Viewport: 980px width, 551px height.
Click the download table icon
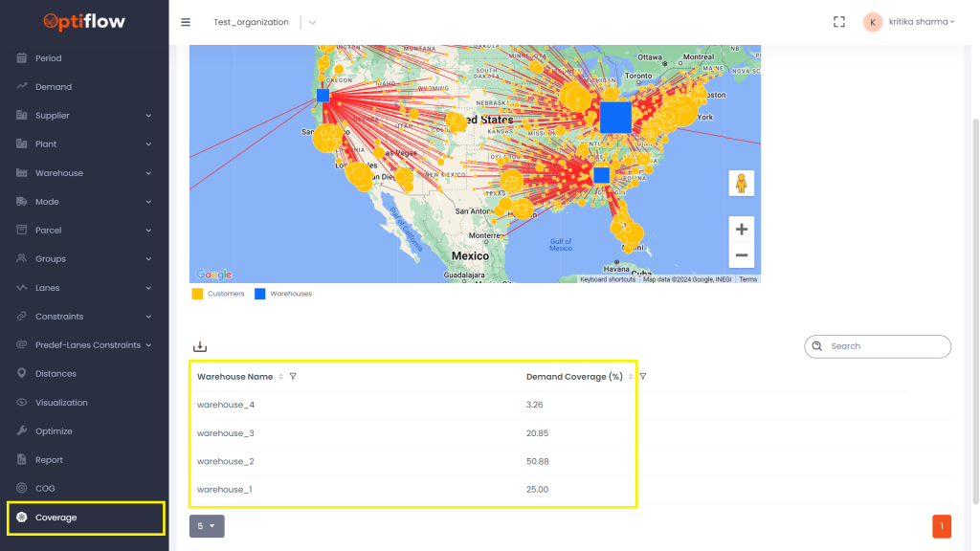(x=200, y=346)
